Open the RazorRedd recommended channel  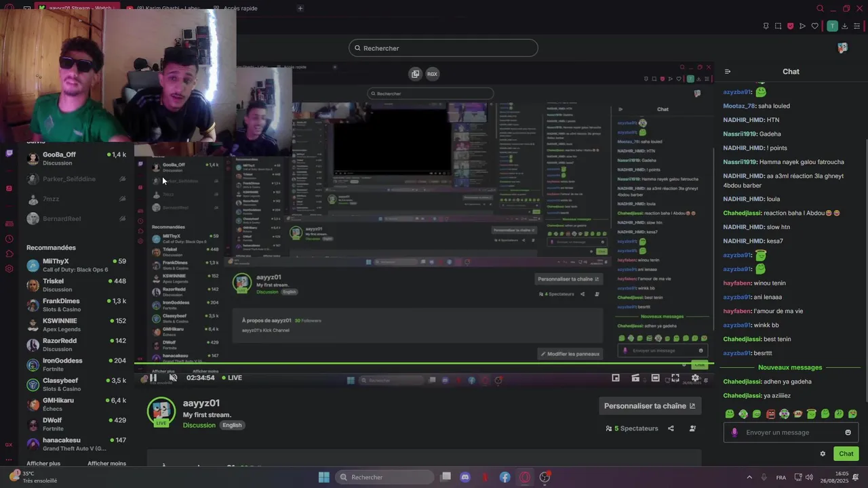click(76, 344)
